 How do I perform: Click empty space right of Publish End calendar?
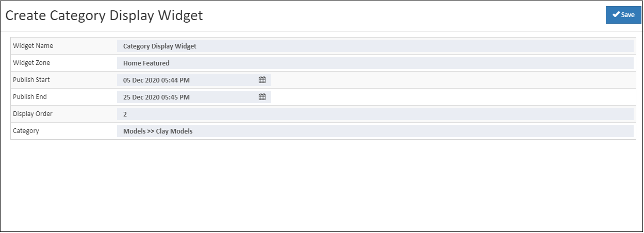[x=453, y=97]
